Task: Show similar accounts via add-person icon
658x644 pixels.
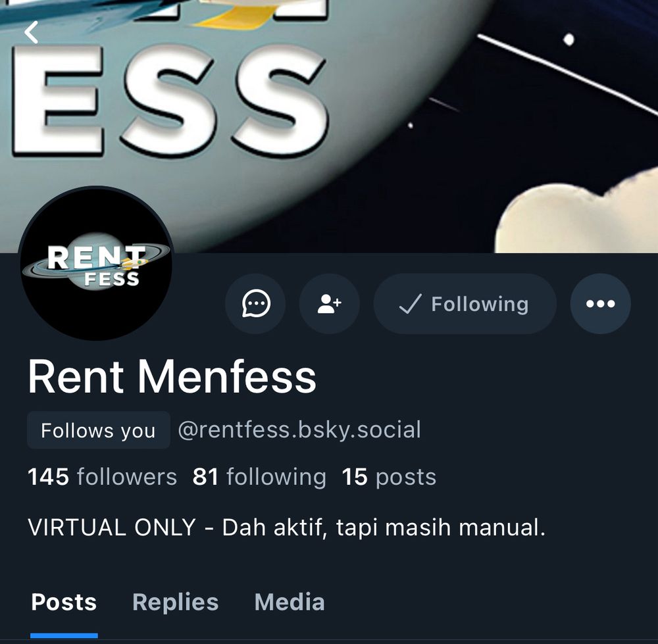Action: tap(330, 303)
